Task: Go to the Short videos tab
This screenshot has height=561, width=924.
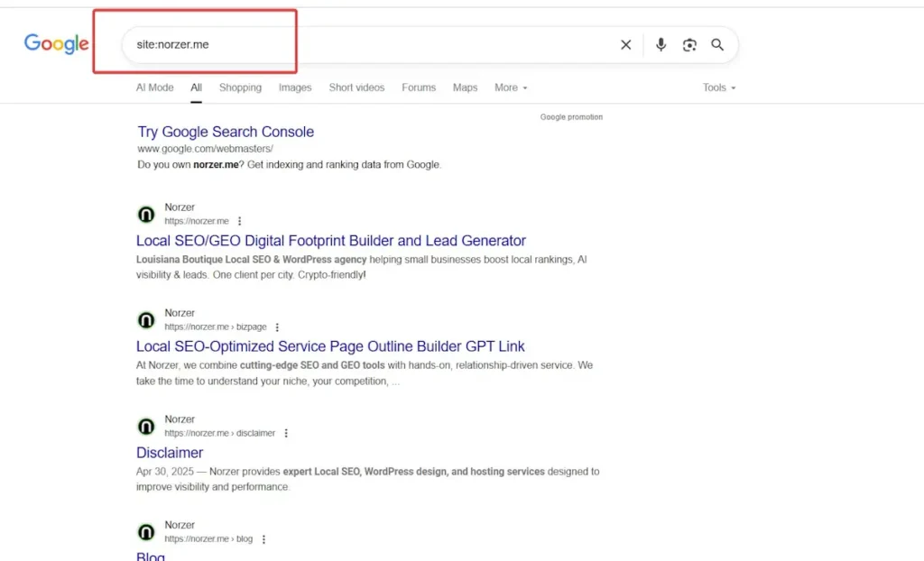Action: click(356, 87)
